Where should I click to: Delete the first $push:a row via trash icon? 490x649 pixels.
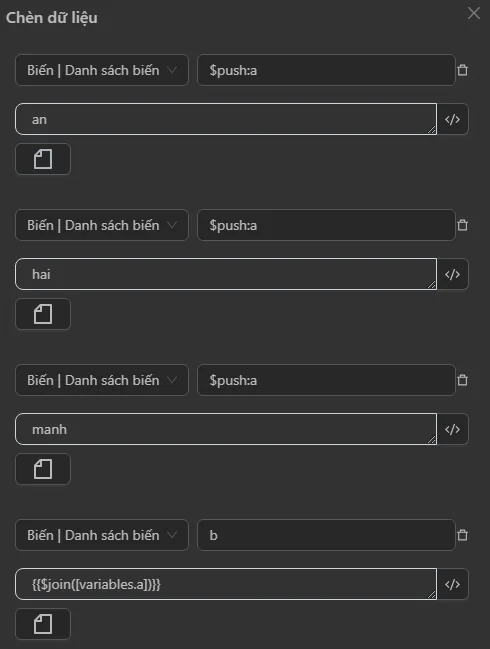click(462, 70)
